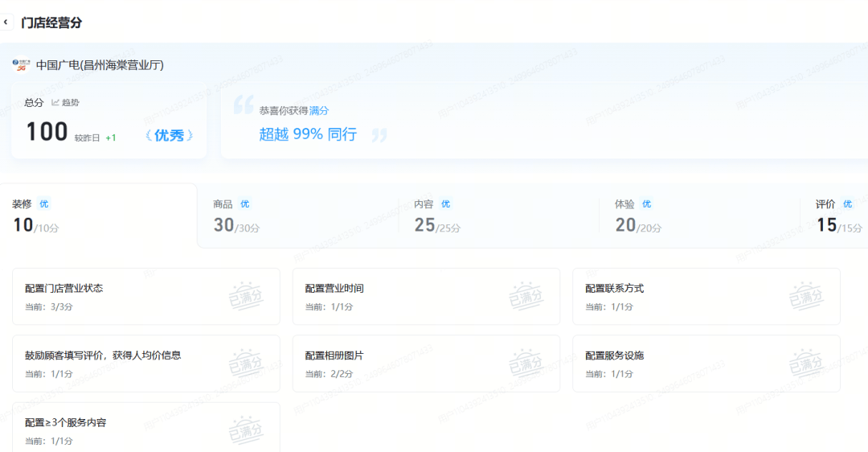Click the 《优秀》 rating label
The image size is (868, 452).
click(x=169, y=135)
